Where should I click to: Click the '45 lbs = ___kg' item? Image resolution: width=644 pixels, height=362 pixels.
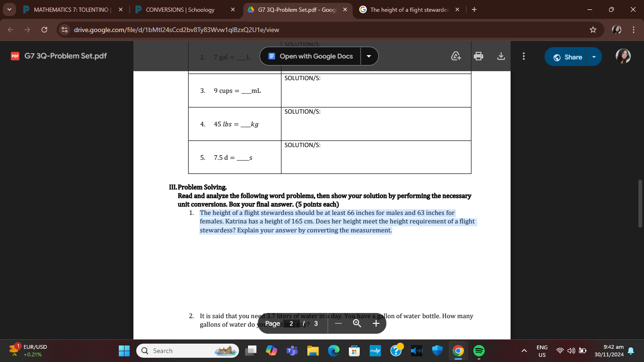click(229, 124)
